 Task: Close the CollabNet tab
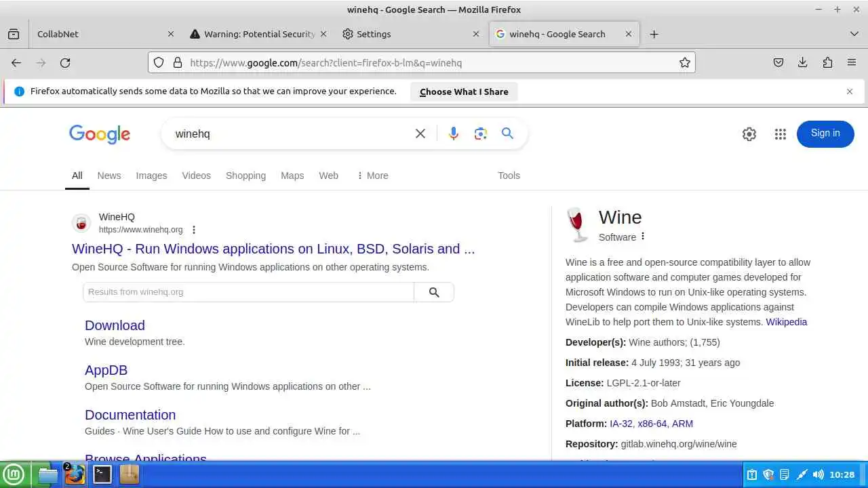point(171,34)
